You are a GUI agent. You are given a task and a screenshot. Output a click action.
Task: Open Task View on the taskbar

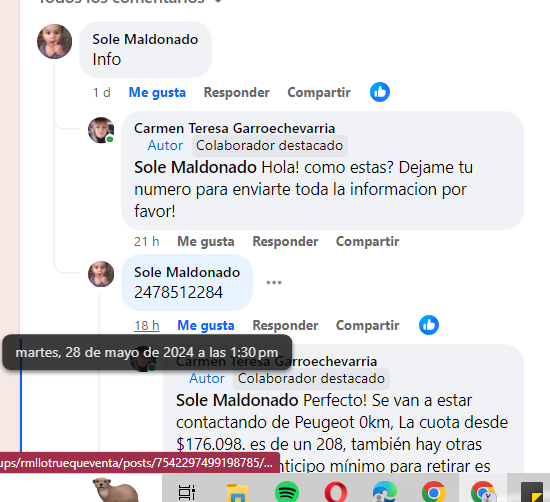pos(187,492)
